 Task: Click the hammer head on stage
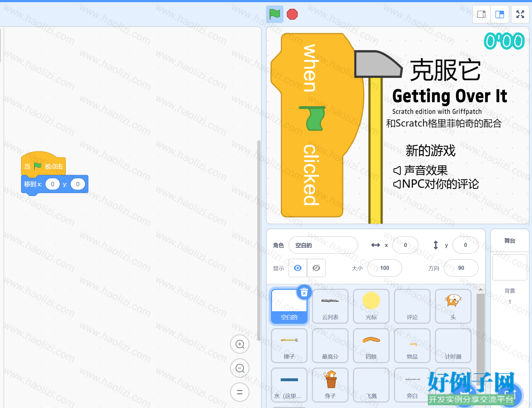point(378,64)
